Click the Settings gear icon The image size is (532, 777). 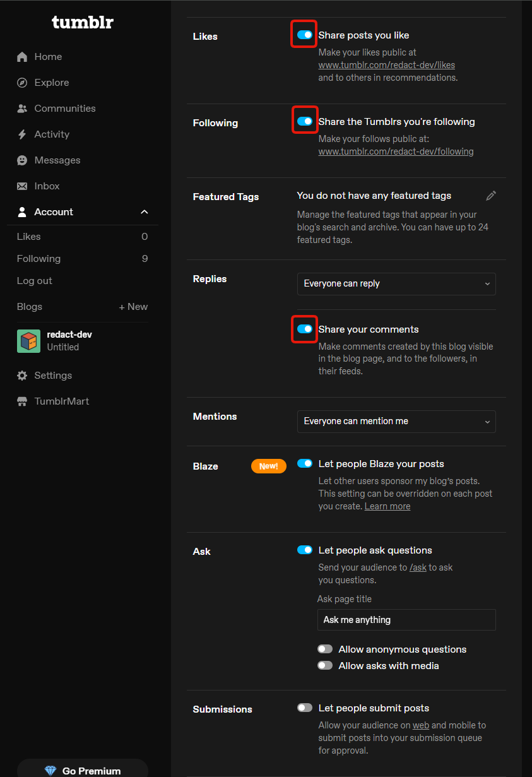click(22, 376)
